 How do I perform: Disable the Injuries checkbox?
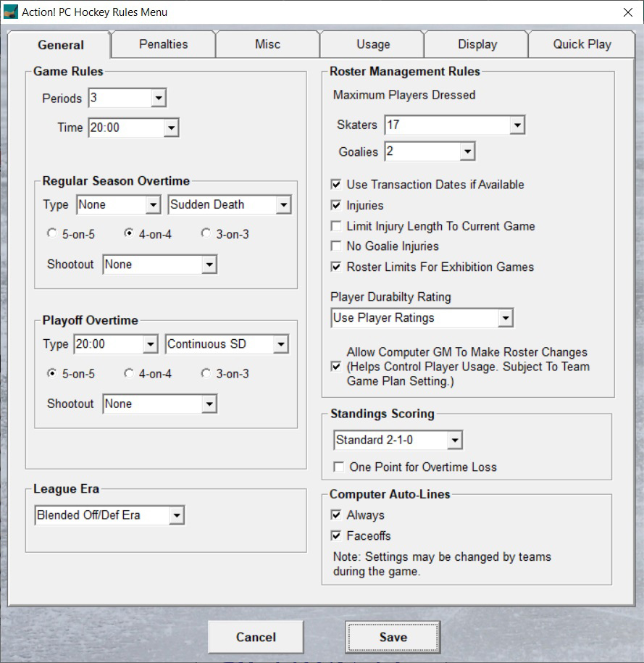pos(336,206)
